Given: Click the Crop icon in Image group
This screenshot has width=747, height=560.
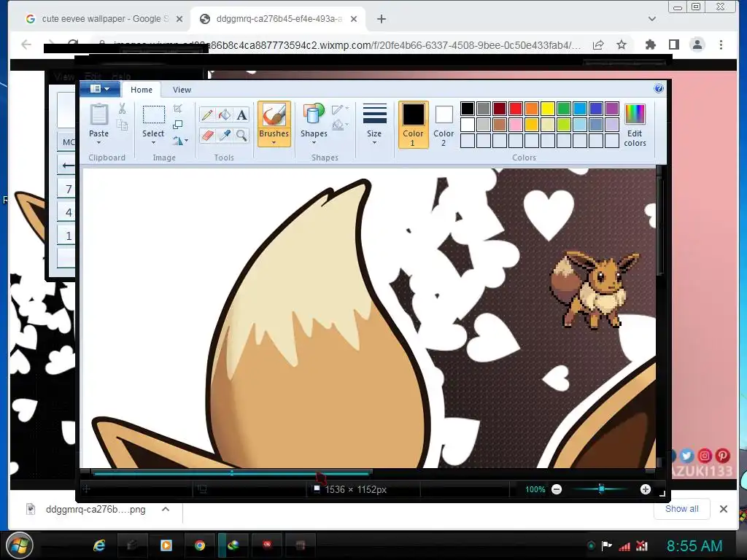Looking at the screenshot, I should pyautogui.click(x=178, y=109).
